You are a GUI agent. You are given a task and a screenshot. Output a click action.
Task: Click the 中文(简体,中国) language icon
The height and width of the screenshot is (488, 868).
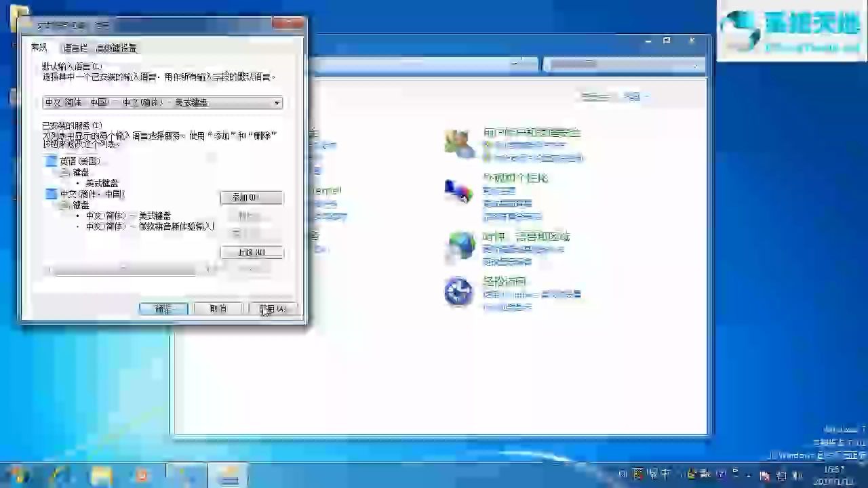(x=50, y=194)
